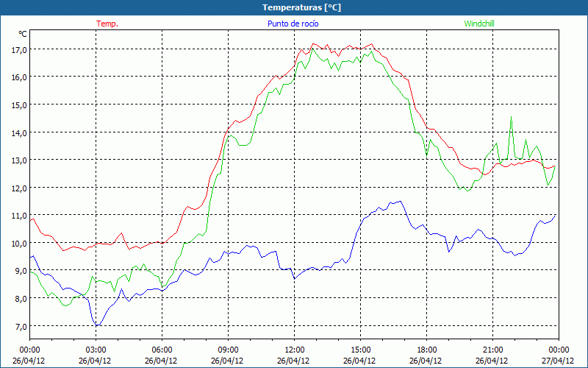The width and height of the screenshot is (588, 368).
Task: Click the 27/04/12 date label
Action: (x=558, y=361)
